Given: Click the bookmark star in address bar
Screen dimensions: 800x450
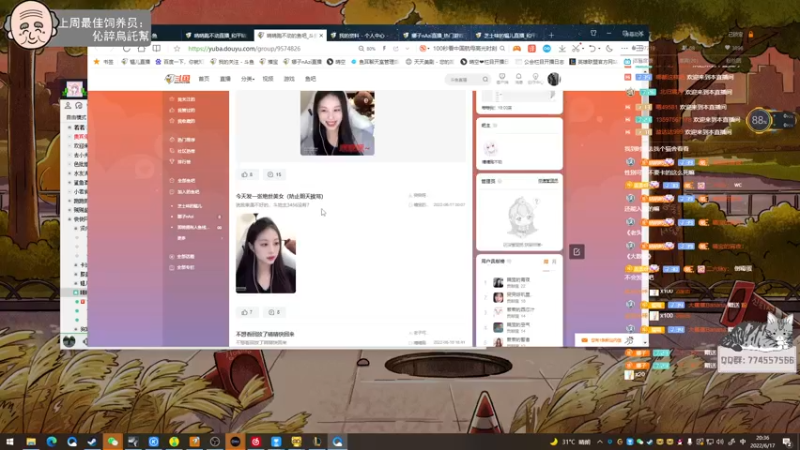Looking at the screenshot, I should [177, 48].
